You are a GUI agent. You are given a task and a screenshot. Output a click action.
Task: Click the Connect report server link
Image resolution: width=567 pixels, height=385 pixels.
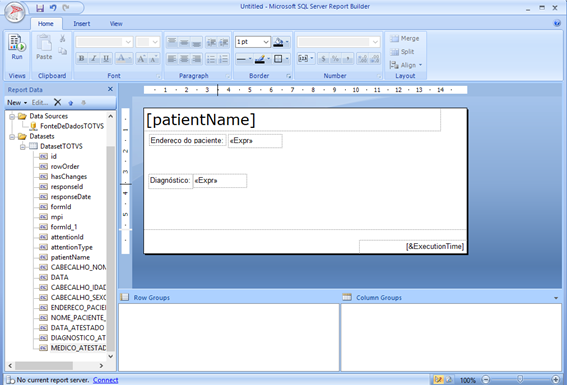[x=105, y=380]
